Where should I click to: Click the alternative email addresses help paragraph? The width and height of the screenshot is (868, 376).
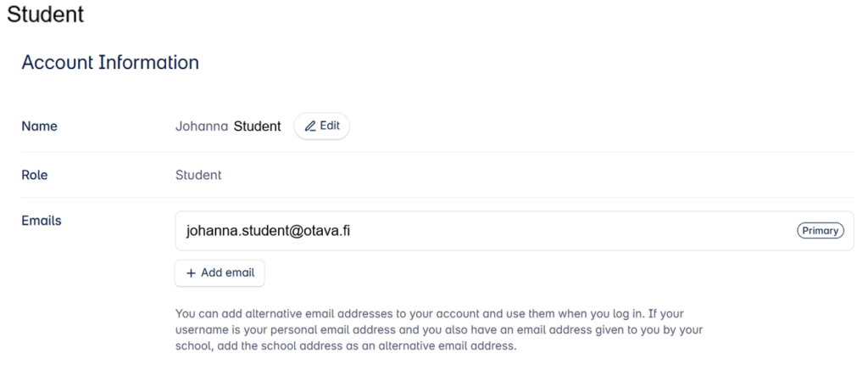tap(439, 330)
